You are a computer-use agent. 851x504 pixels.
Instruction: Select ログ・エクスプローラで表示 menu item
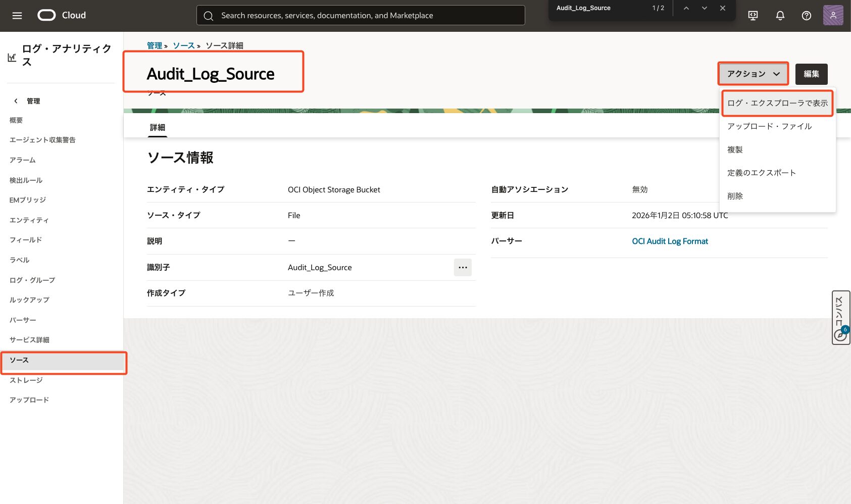777,103
